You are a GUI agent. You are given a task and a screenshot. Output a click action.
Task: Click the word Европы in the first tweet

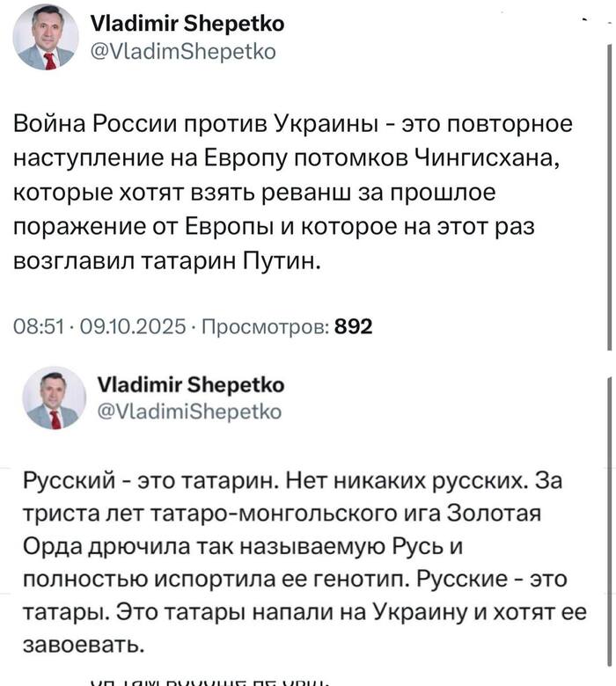click(235, 228)
